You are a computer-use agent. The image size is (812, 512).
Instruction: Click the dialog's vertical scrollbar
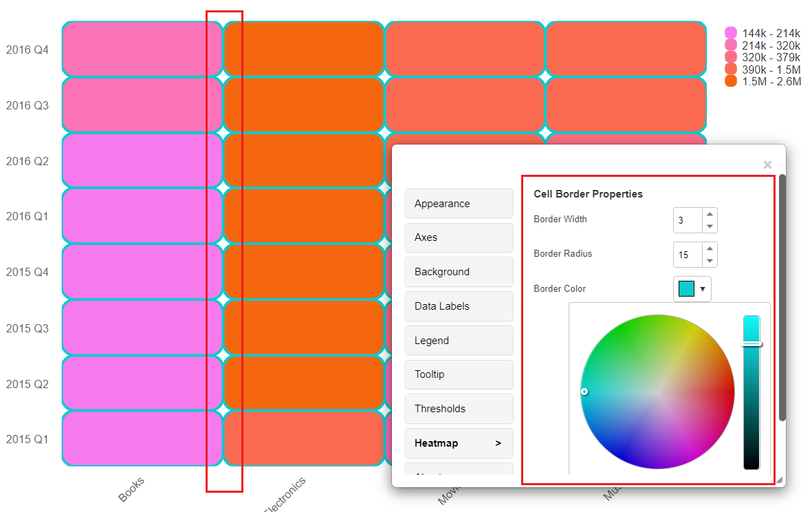[782, 297]
